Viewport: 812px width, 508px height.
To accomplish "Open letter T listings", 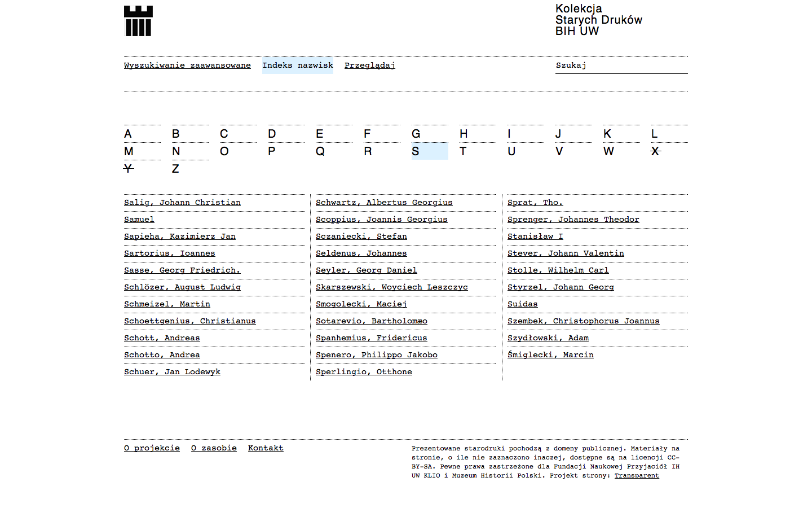I will click(x=463, y=151).
